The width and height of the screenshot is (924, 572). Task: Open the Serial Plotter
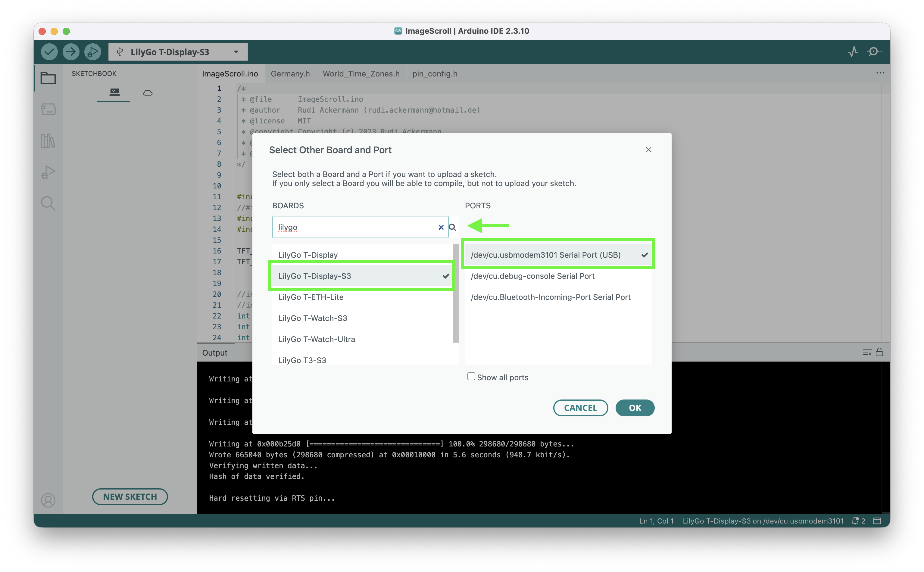pyautogui.click(x=853, y=51)
